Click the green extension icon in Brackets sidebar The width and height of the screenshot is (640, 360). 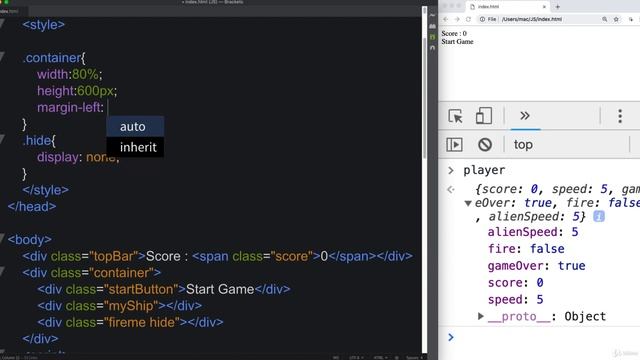pos(432,37)
